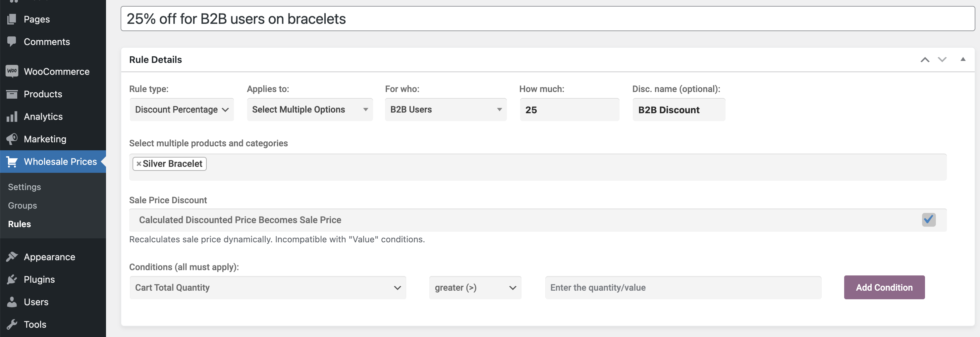Open the For who B2B Users dropdown

tap(446, 110)
